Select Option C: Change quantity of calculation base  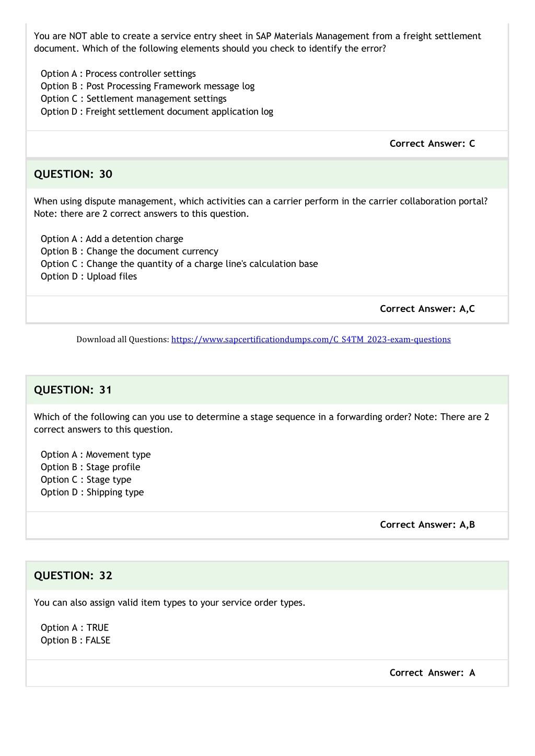coord(179,264)
